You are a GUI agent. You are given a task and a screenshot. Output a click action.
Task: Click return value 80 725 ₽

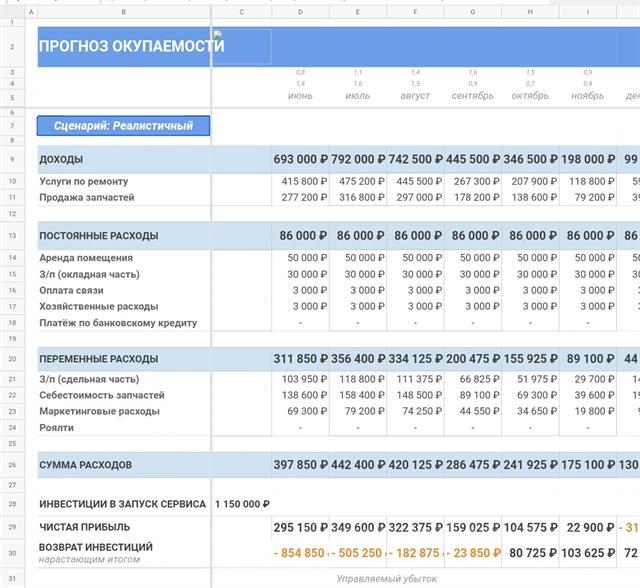click(533, 553)
